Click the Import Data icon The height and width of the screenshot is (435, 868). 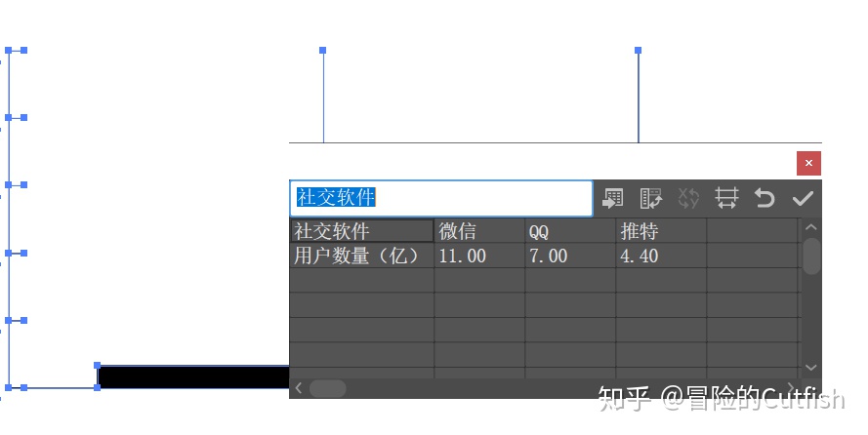click(x=613, y=198)
